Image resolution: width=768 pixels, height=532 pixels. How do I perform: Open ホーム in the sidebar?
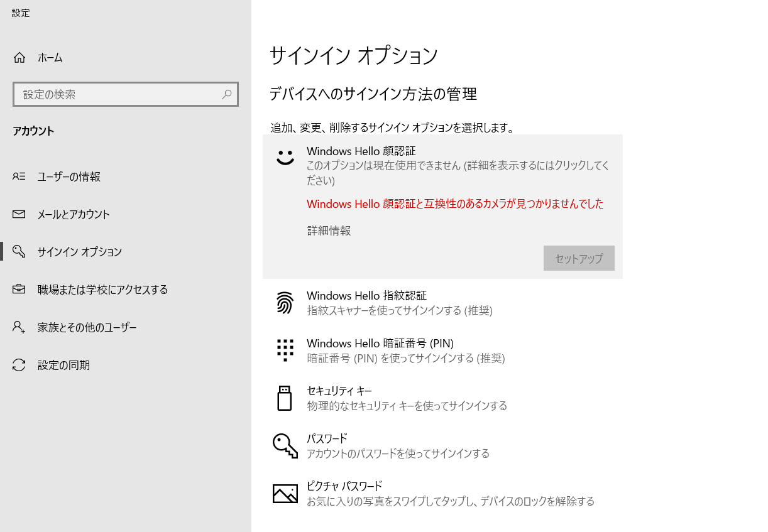click(x=126, y=58)
